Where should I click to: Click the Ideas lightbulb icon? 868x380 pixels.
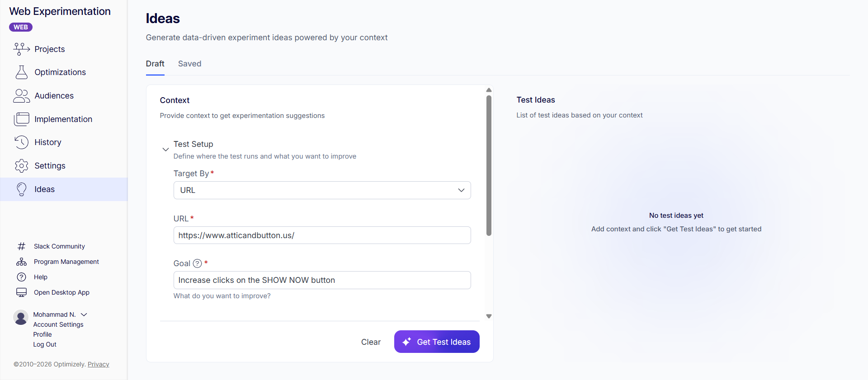click(21, 189)
